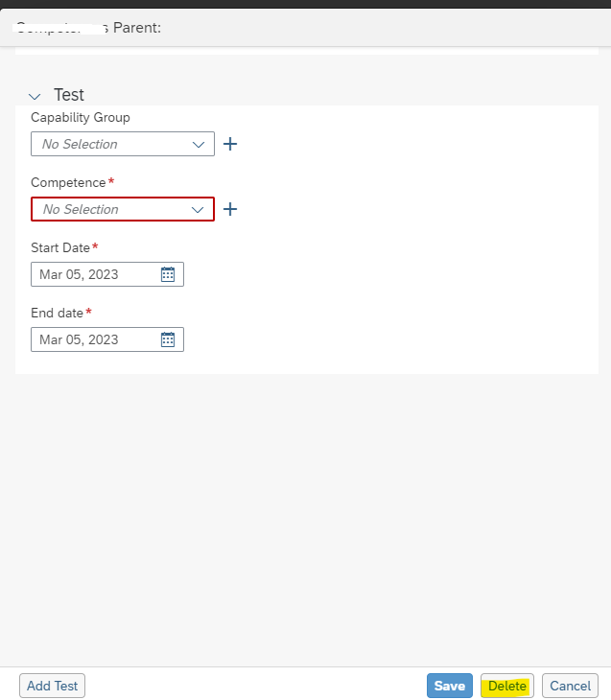
Task: Add a Competence with plus icon
Action: click(230, 209)
